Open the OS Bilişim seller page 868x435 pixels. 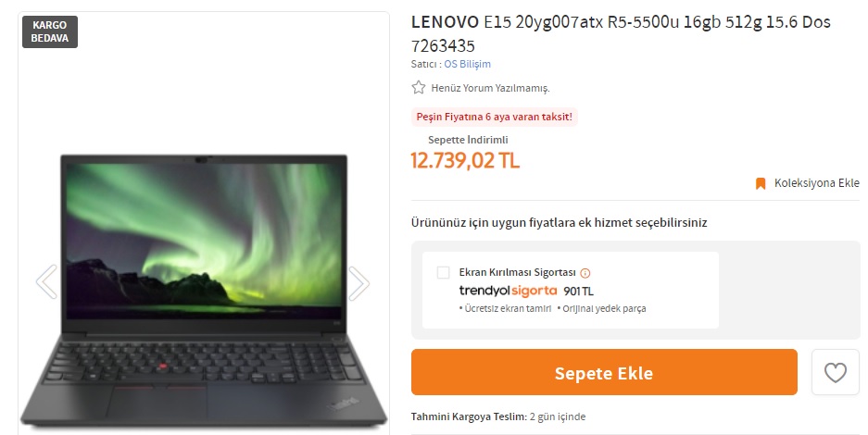tap(467, 64)
